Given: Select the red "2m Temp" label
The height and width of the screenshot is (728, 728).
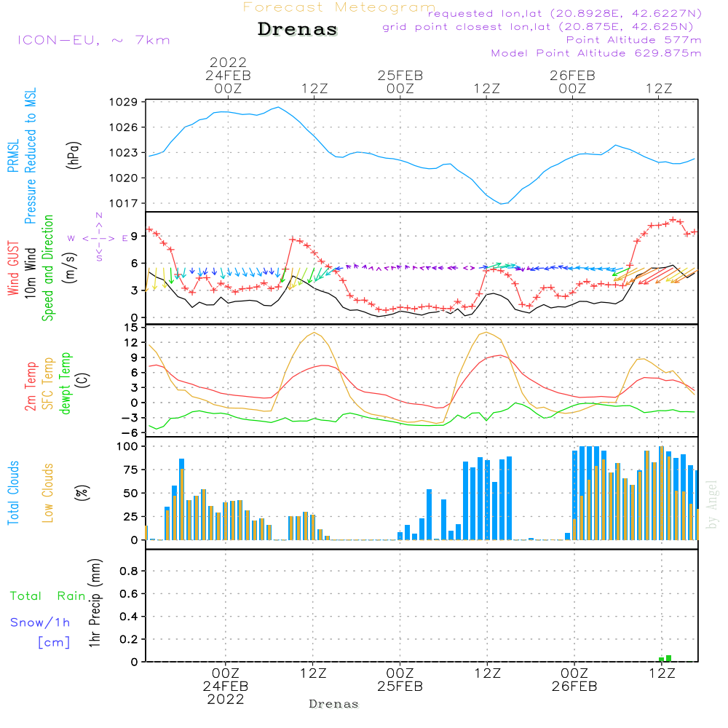Looking at the screenshot, I should (x=30, y=387).
